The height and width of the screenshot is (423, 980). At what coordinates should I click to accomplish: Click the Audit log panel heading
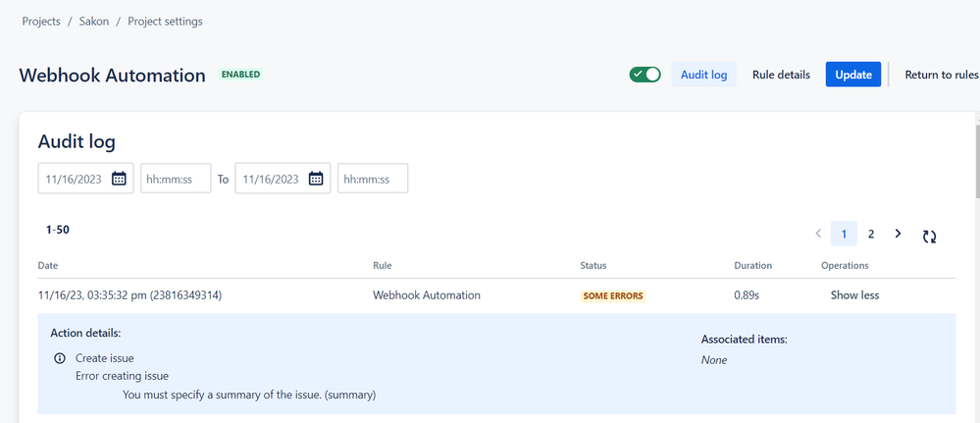(x=77, y=142)
